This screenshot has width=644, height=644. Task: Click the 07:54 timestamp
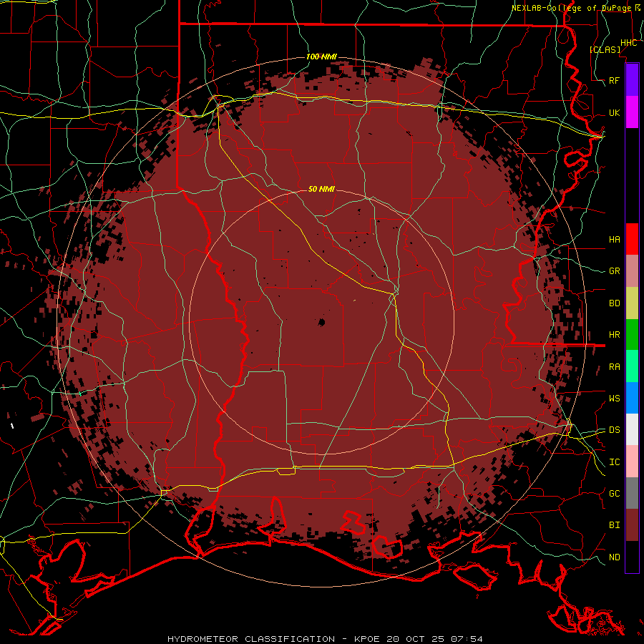tap(467, 639)
